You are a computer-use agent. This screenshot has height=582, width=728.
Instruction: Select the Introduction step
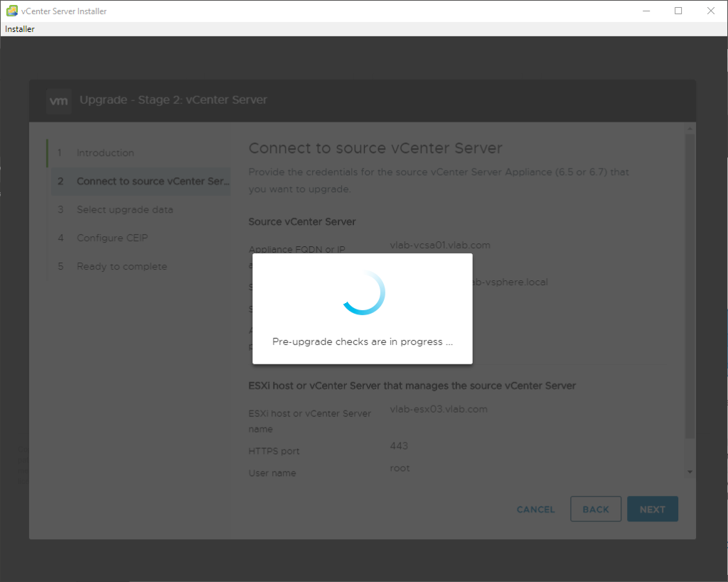[105, 153]
